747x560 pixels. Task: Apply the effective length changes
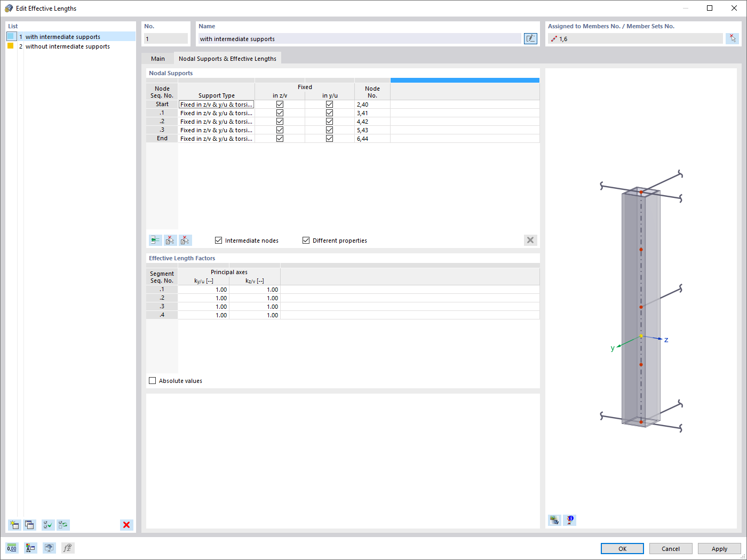[719, 548]
